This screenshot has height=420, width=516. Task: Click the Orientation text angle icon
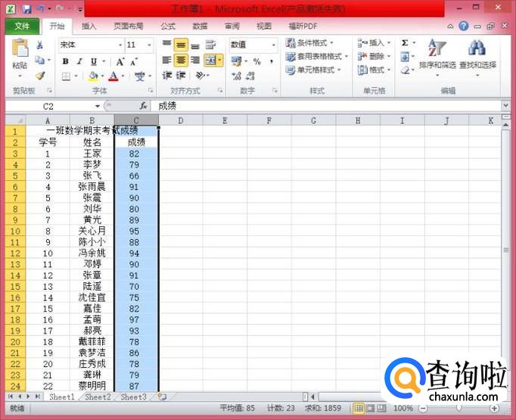tap(200, 76)
